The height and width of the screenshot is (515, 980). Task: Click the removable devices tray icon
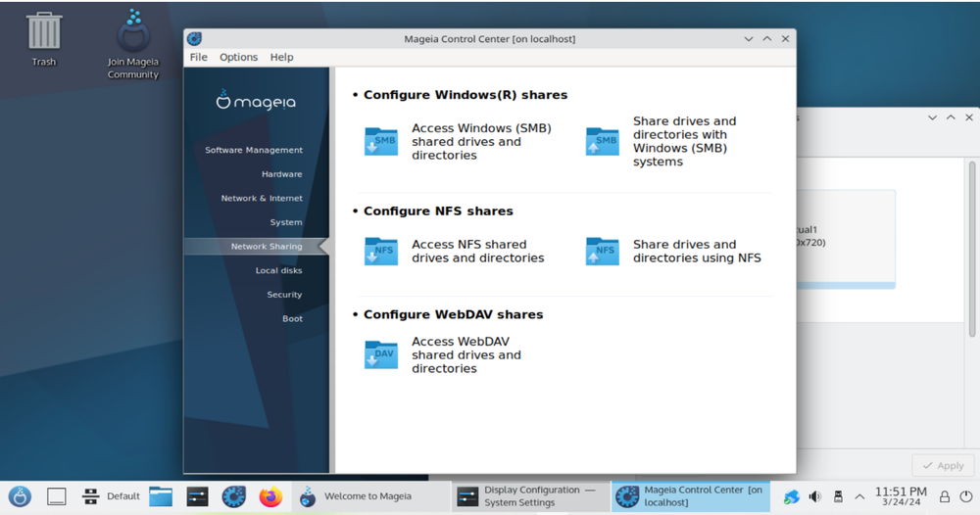point(838,497)
